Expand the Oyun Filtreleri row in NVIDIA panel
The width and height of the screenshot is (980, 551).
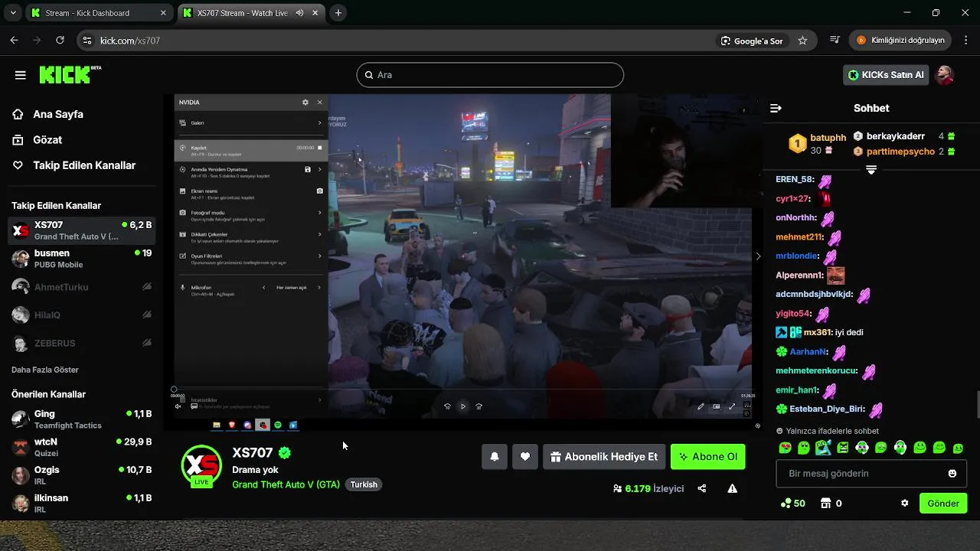251,258
